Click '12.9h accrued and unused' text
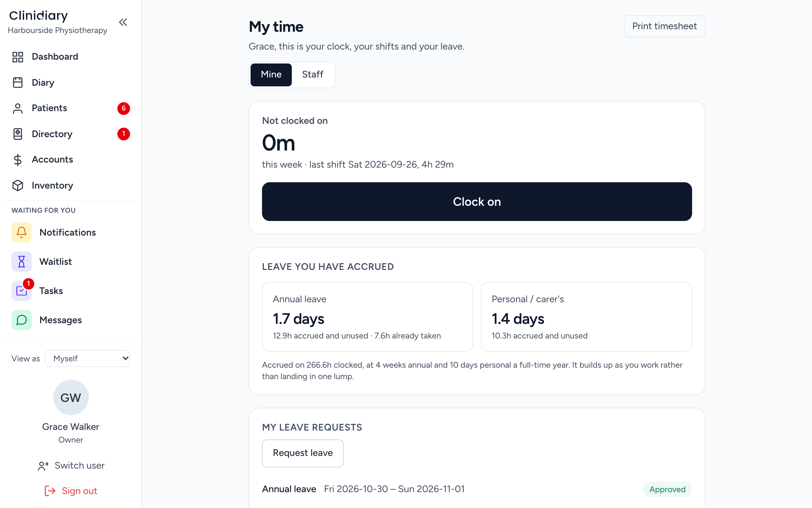The image size is (812, 508). point(320,336)
